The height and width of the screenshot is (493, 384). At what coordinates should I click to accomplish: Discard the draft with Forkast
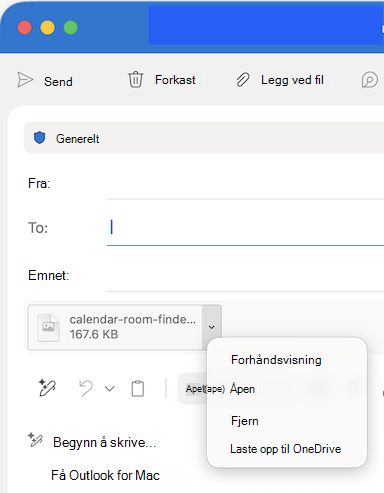tap(175, 80)
